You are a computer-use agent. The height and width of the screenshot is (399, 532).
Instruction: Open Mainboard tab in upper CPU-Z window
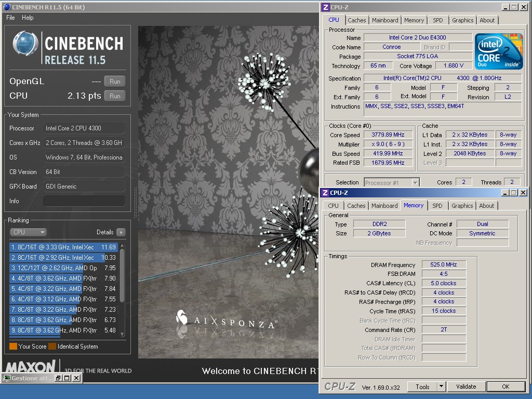coord(385,20)
